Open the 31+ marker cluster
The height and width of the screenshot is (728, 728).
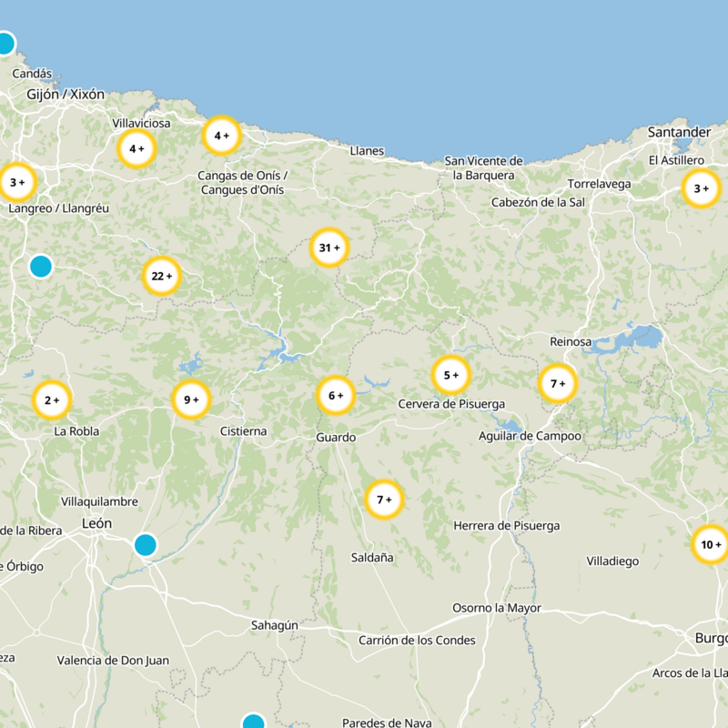[329, 248]
